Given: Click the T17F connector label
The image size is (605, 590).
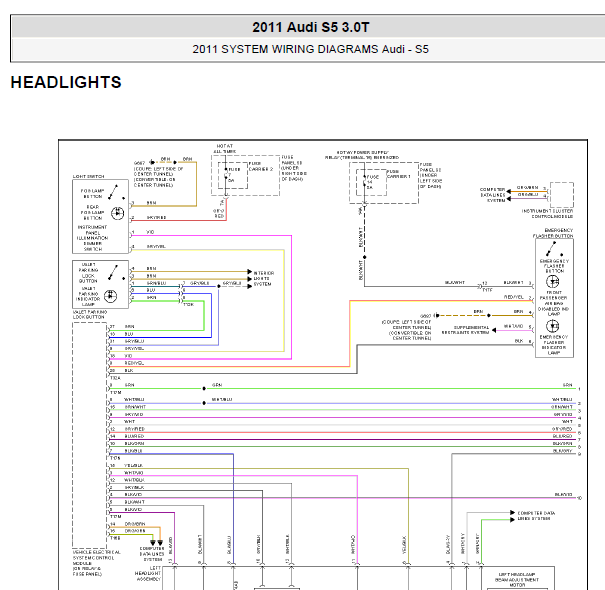Looking at the screenshot, I should (x=487, y=290).
